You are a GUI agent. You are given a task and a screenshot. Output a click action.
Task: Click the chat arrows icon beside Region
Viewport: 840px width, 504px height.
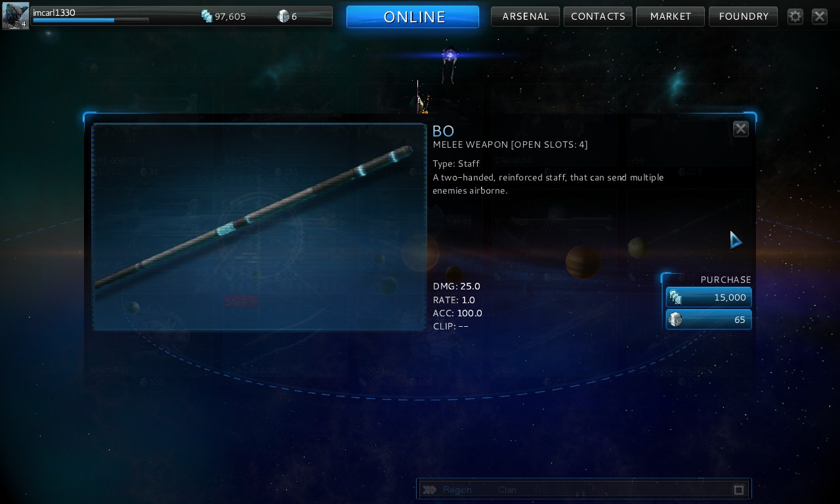(429, 490)
